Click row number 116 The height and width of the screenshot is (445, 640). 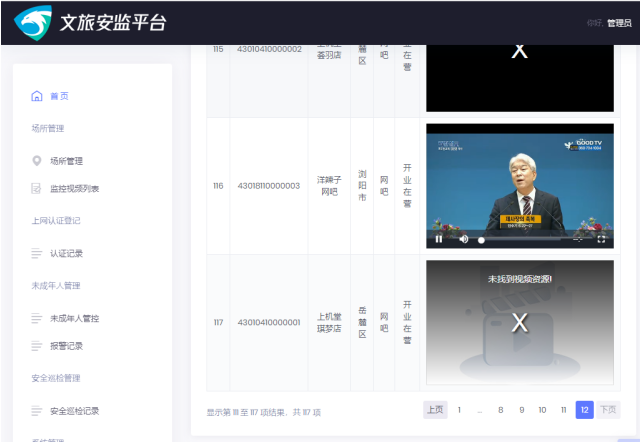[x=218, y=186]
